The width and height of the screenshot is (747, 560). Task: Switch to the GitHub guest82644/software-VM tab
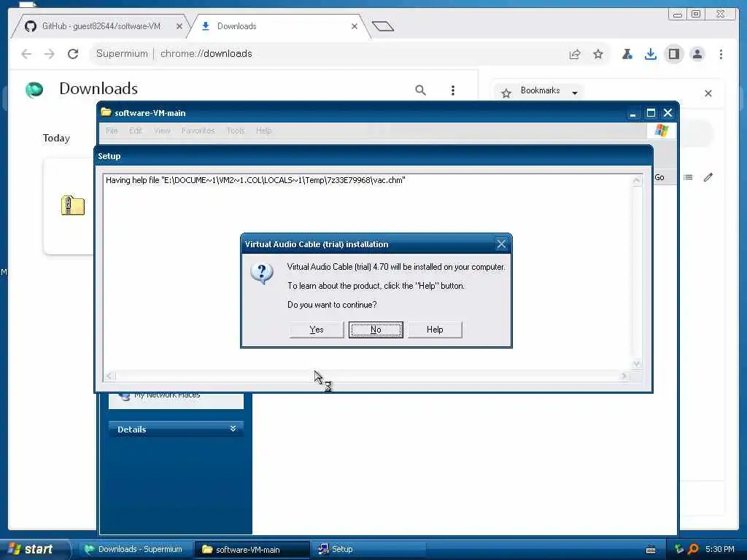coord(101,26)
